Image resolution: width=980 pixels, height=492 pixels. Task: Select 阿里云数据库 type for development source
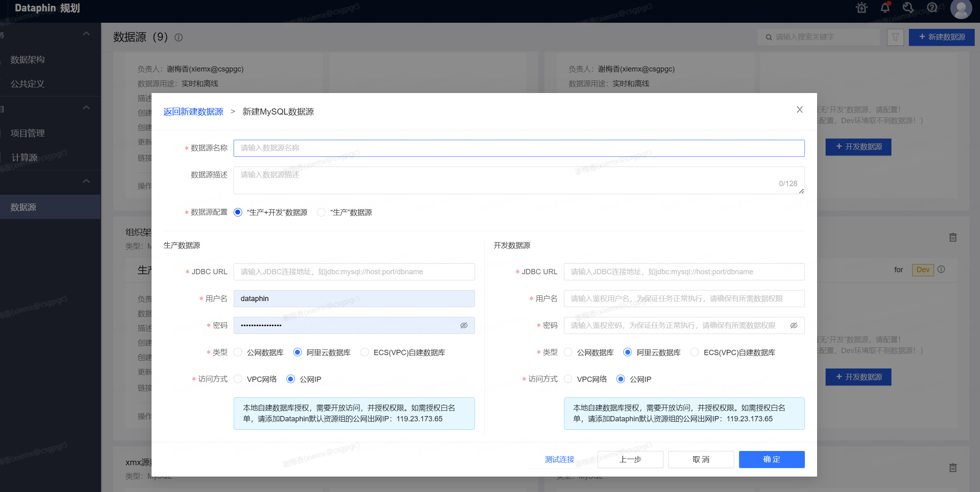click(628, 352)
